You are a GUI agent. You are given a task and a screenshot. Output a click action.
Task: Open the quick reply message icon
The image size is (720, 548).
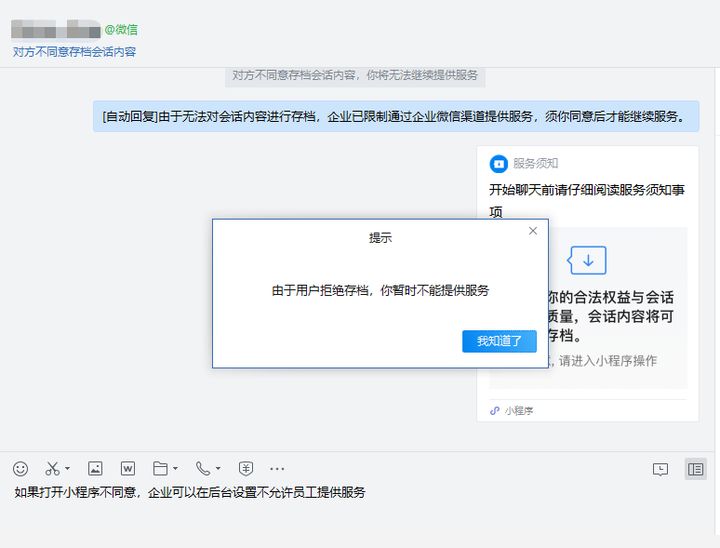(x=660, y=469)
